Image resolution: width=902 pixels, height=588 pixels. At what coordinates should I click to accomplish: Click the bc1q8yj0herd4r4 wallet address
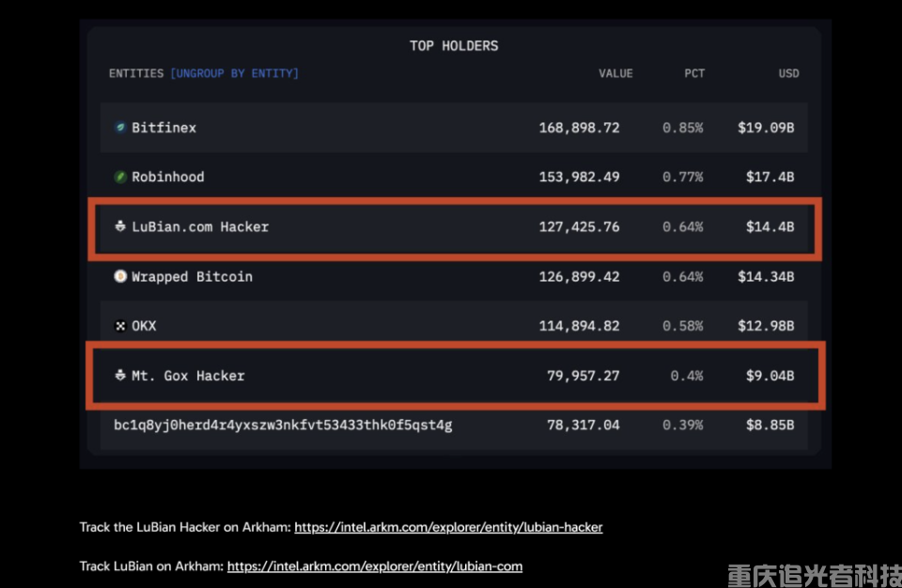(x=283, y=426)
